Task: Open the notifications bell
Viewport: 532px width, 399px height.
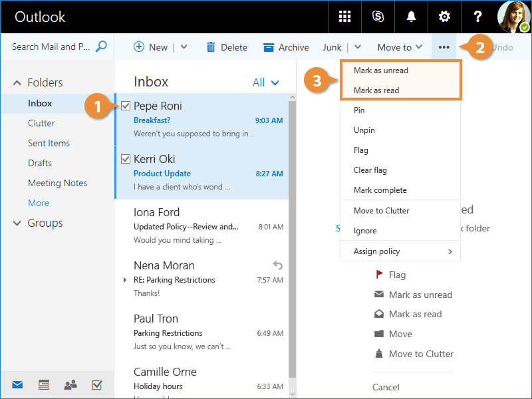Action: coord(411,17)
